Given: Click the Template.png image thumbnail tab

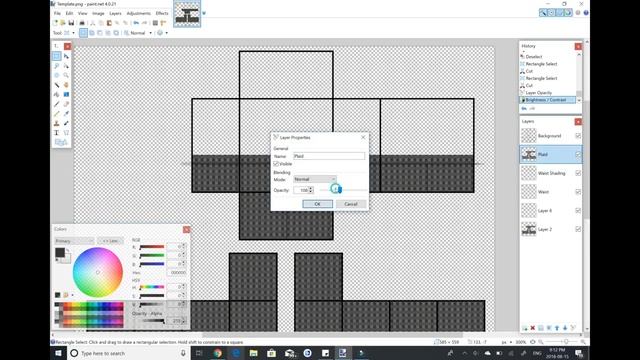Looking at the screenshot, I should (187, 14).
